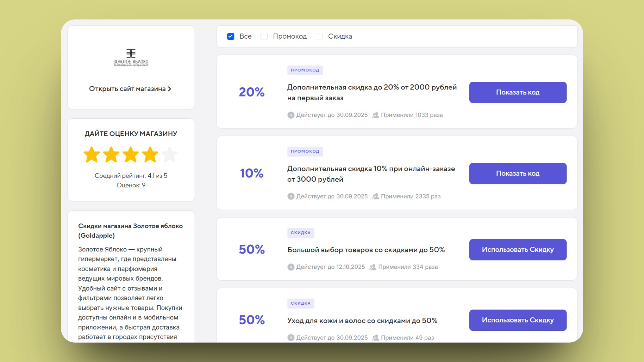Click the text Применили 2335 раз
Screen dimensions: 644x362
point(411,196)
